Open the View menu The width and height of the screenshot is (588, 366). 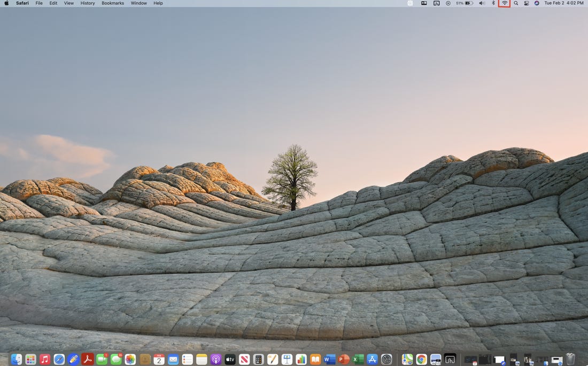tap(68, 3)
